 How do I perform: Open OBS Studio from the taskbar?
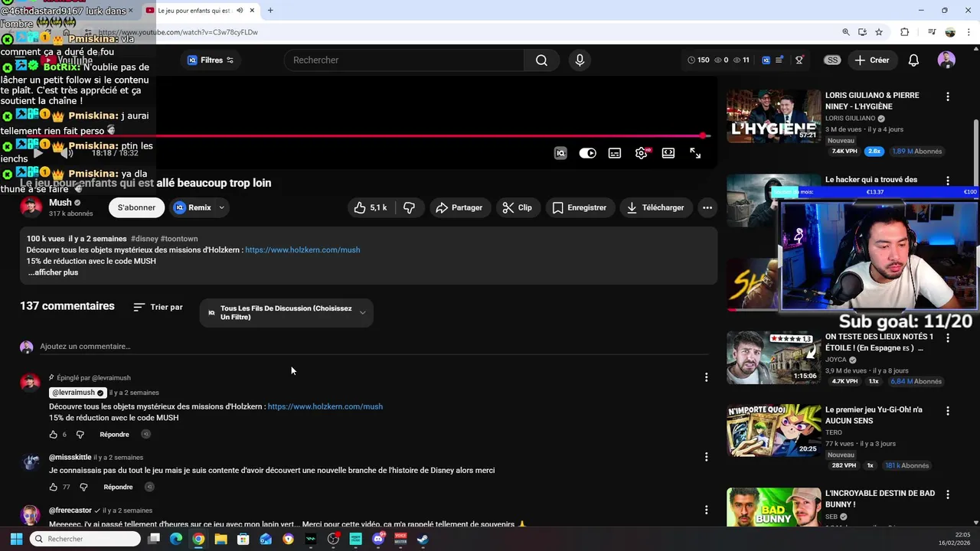333,539
